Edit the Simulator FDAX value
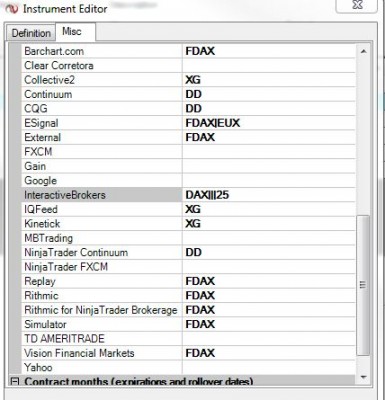The image size is (385, 400). point(269,324)
